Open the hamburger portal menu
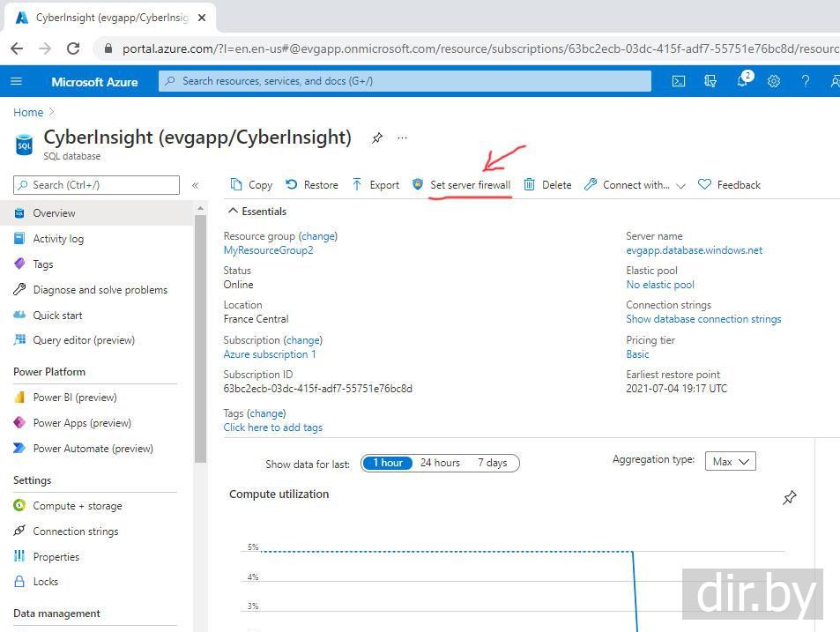Image resolution: width=840 pixels, height=632 pixels. coord(16,81)
